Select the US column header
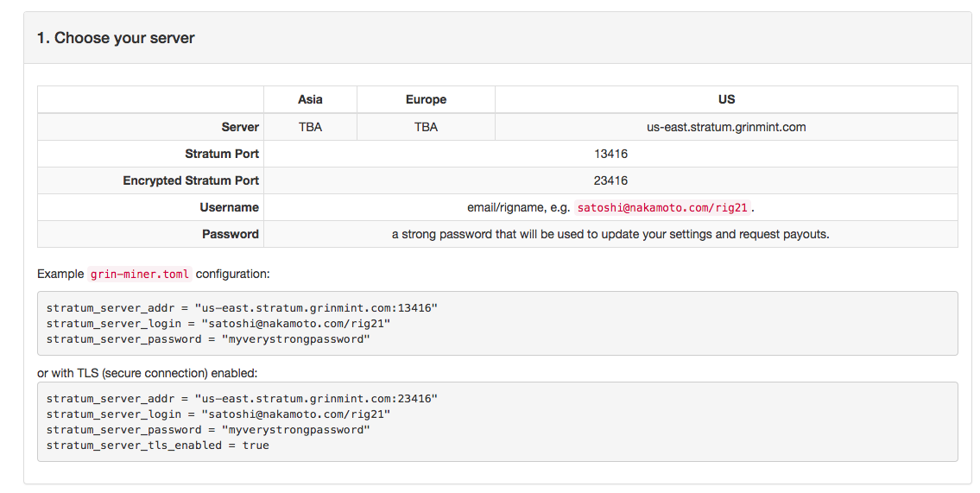Image resolution: width=980 pixels, height=493 pixels. click(726, 99)
